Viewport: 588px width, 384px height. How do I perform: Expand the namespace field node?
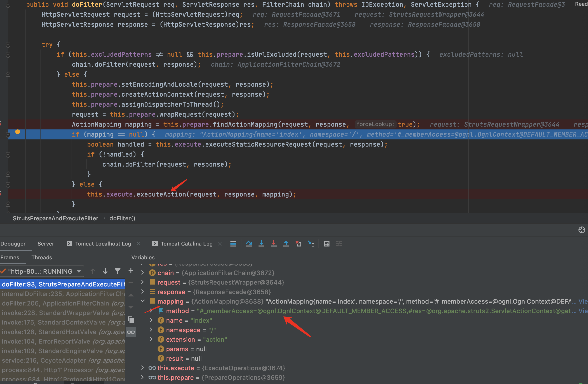(151, 330)
